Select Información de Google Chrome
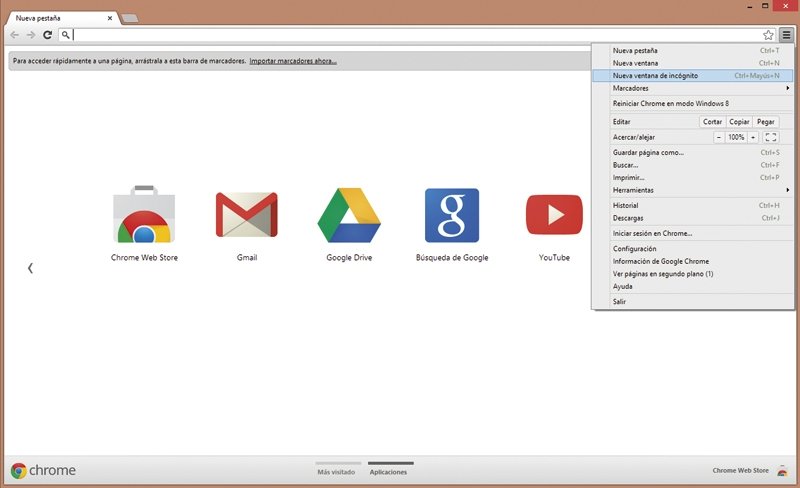The image size is (800, 488). tap(692, 261)
